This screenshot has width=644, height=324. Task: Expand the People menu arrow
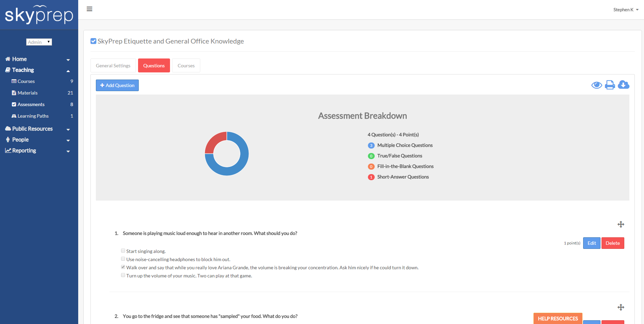tap(68, 140)
